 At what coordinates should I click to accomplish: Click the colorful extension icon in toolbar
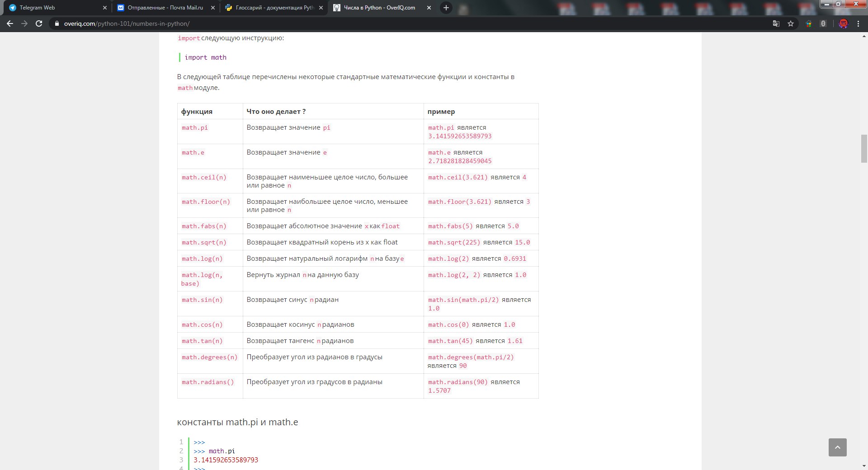[809, 23]
